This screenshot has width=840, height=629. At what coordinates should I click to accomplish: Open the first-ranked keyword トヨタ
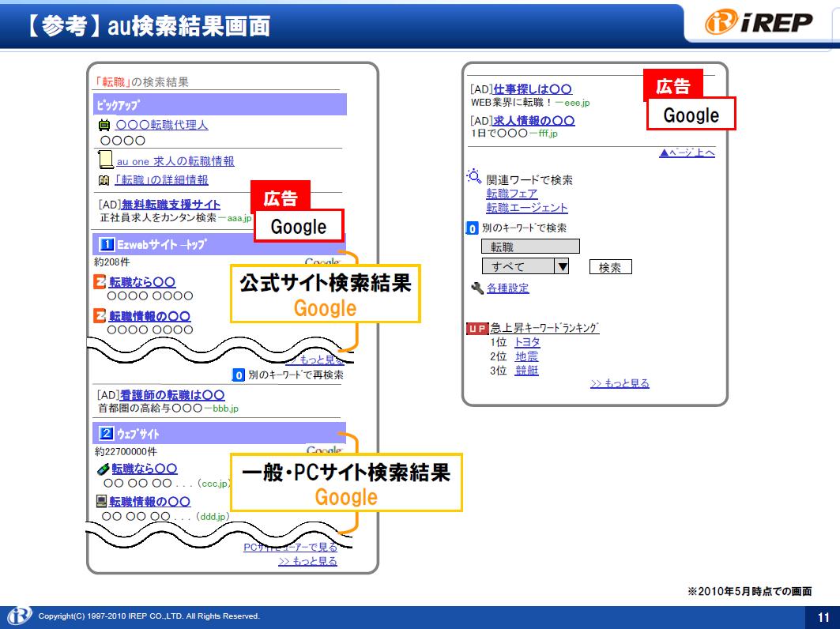click(x=527, y=342)
